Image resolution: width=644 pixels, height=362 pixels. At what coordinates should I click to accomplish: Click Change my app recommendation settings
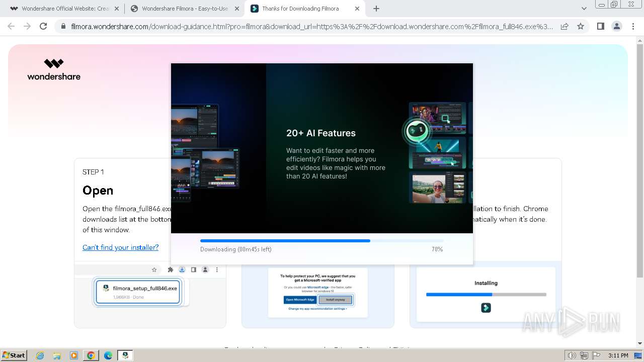317,309
